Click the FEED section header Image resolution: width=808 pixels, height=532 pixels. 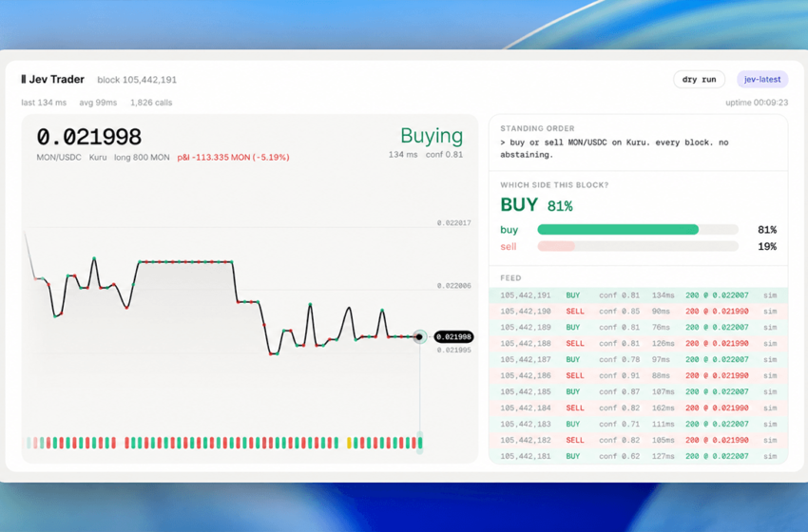(510, 278)
